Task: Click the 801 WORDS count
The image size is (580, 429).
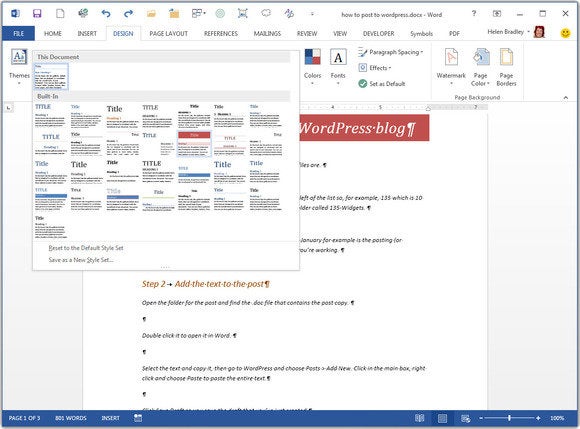Action: tap(70, 418)
